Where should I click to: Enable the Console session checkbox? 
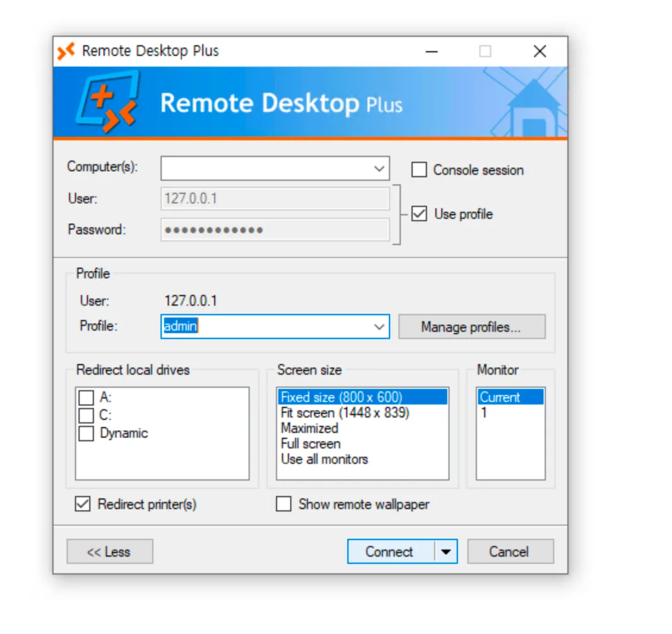click(x=419, y=170)
